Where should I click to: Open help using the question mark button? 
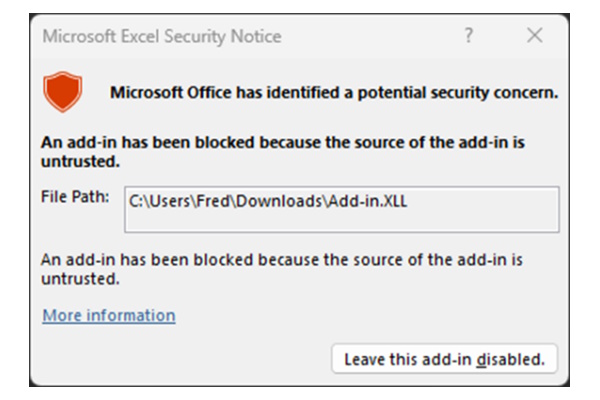click(468, 37)
